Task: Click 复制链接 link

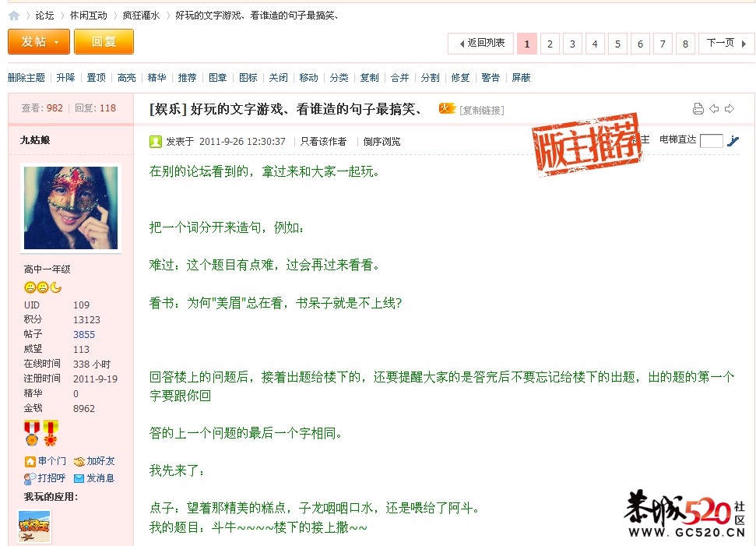Action: [x=482, y=111]
